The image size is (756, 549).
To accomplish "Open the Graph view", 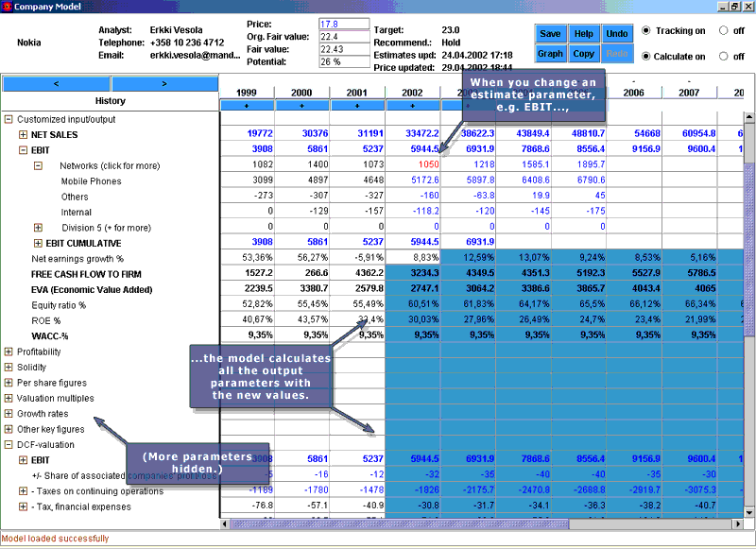I will pos(550,54).
